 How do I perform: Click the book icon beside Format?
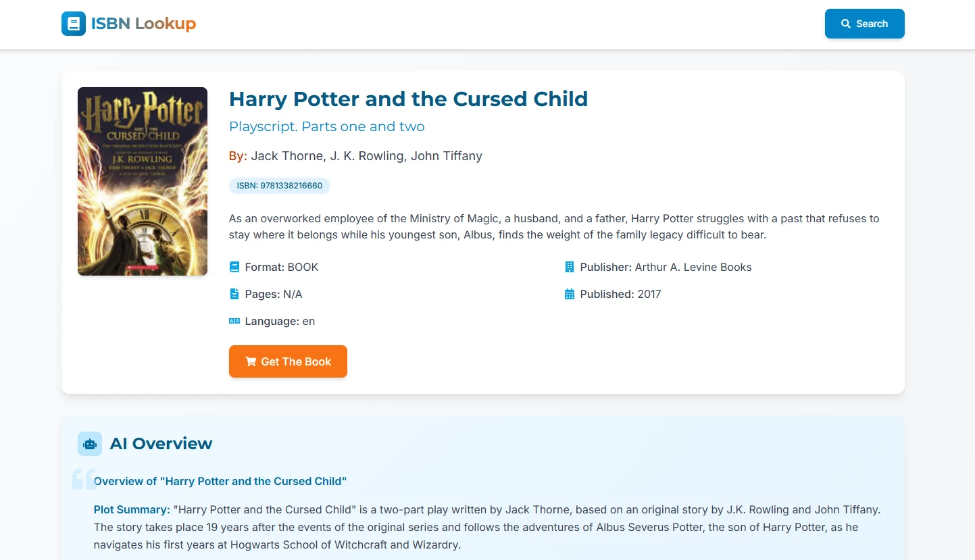(x=234, y=267)
